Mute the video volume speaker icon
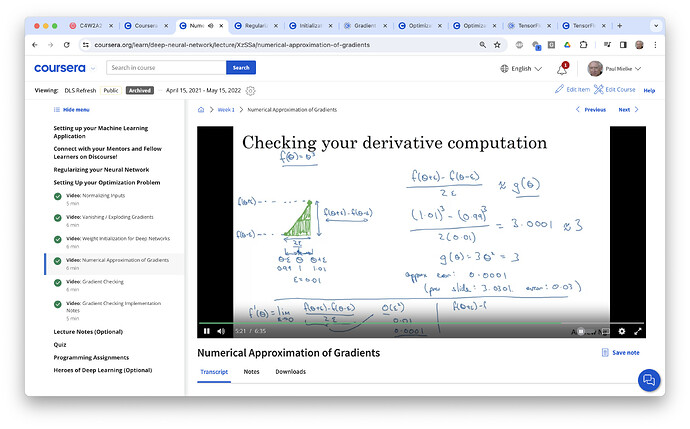Image resolution: width=690 pixels, height=429 pixels. point(221,331)
